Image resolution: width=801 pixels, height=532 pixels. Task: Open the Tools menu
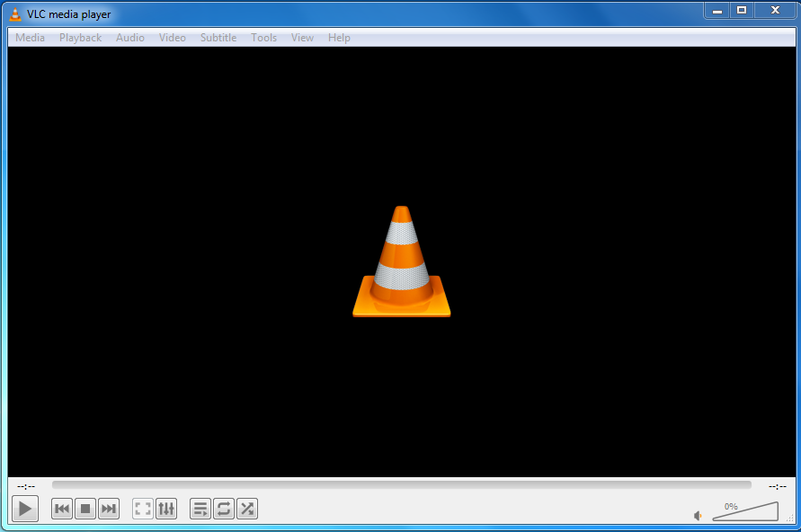pos(264,38)
